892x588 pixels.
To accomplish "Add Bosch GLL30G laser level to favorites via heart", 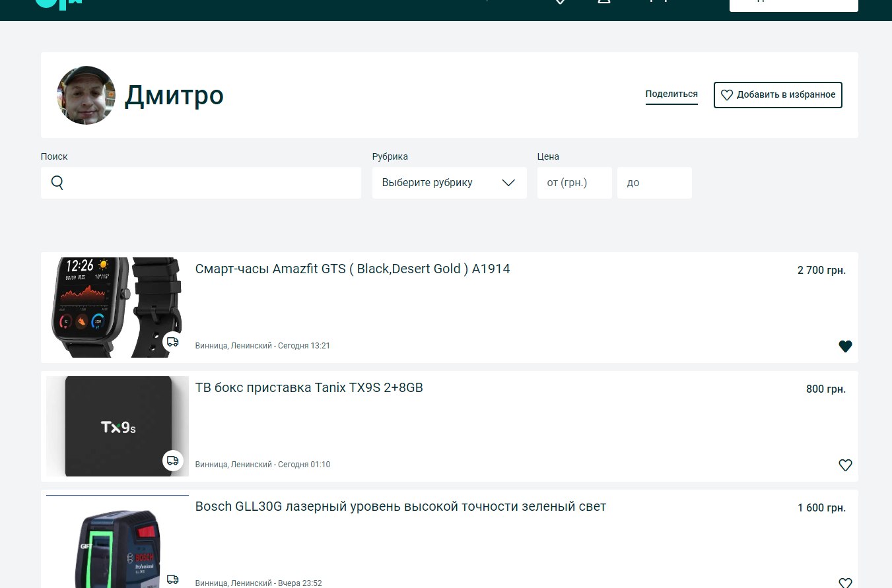I will click(845, 583).
